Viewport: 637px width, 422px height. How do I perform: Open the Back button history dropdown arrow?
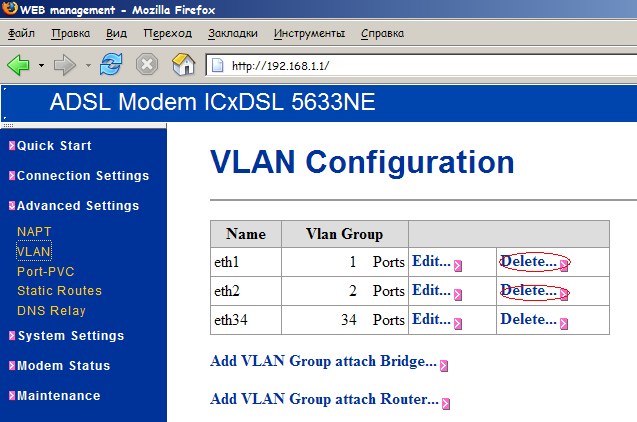(x=41, y=65)
